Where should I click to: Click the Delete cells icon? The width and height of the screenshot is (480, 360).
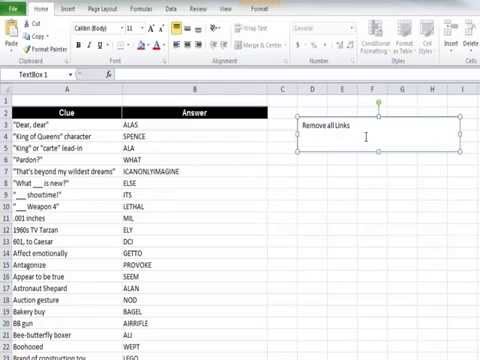click(x=470, y=29)
